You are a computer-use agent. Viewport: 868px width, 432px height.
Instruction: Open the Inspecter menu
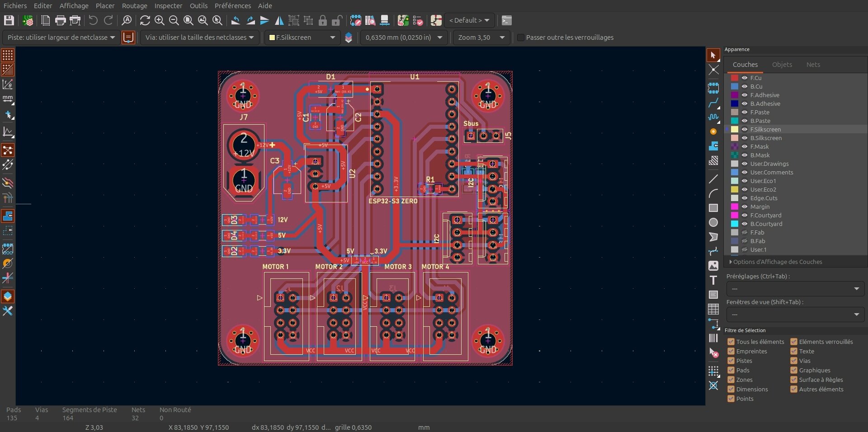(168, 6)
